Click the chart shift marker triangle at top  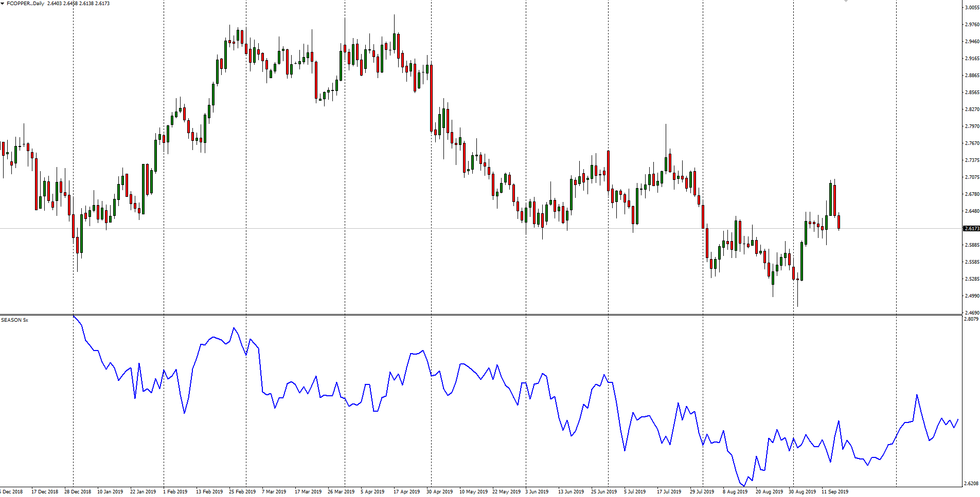(846, 1)
